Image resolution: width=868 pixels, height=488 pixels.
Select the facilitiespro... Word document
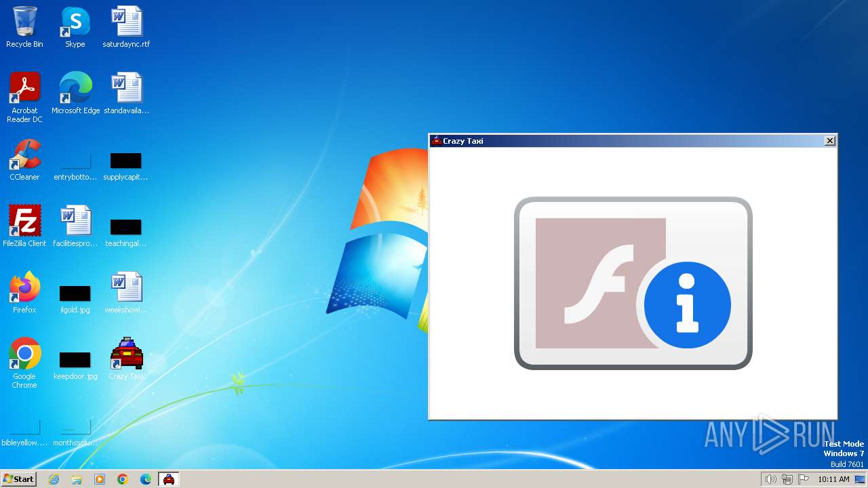click(75, 226)
